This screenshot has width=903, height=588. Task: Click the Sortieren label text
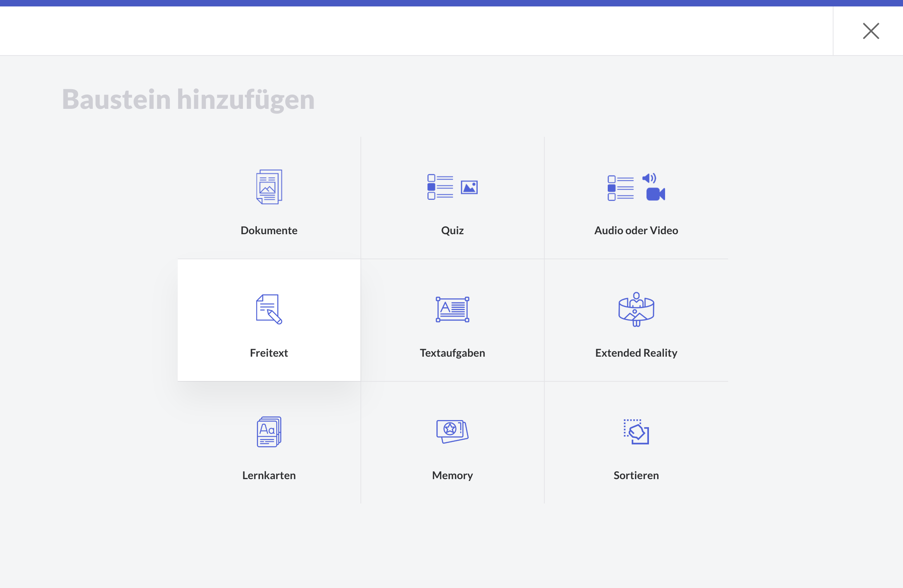click(636, 475)
